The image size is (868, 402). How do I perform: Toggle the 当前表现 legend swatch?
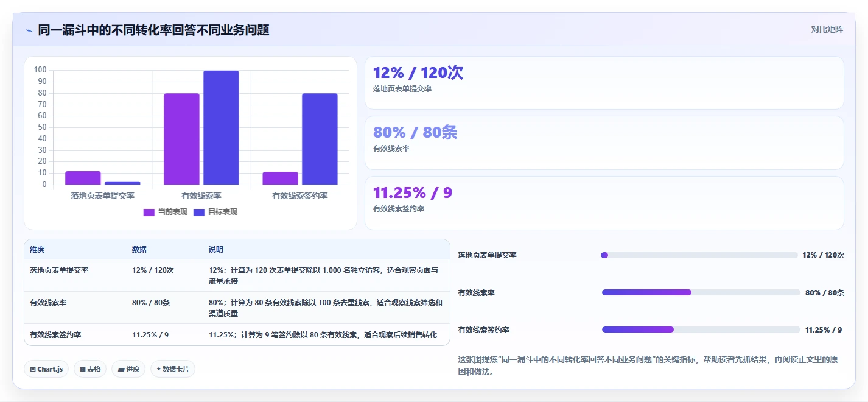click(x=149, y=212)
